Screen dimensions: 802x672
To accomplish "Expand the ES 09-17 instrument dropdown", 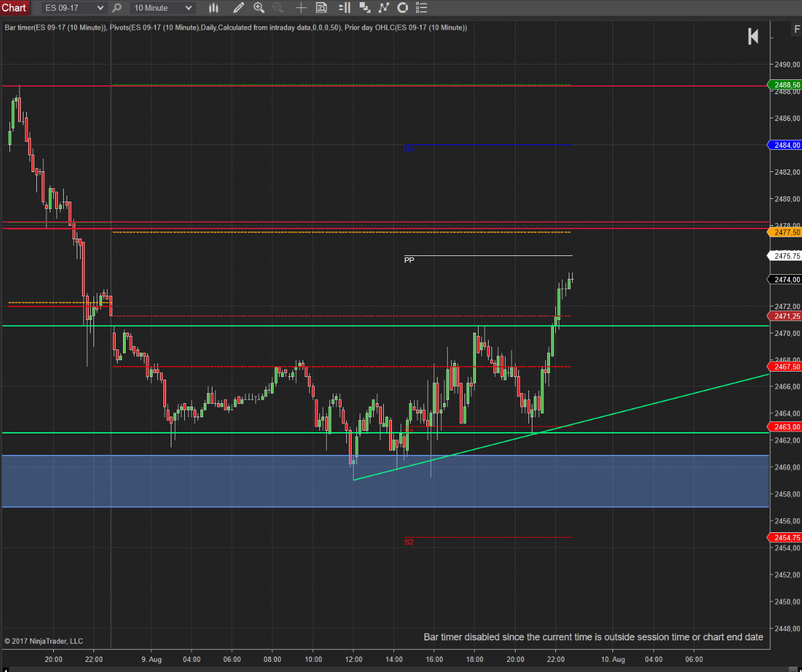I will (100, 8).
